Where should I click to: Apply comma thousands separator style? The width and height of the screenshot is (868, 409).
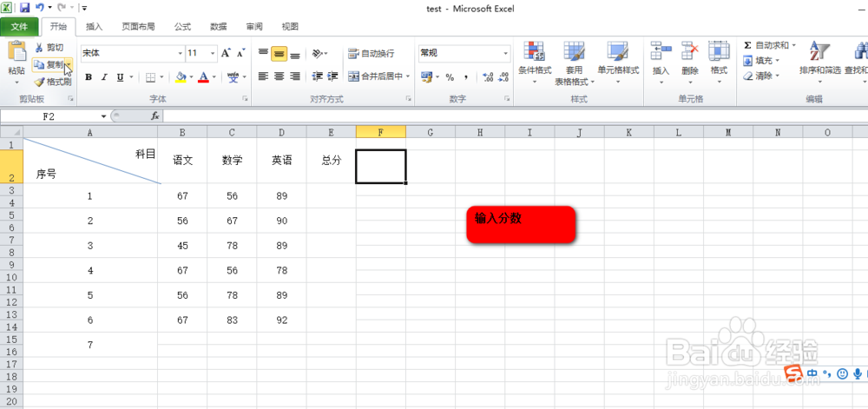click(465, 77)
